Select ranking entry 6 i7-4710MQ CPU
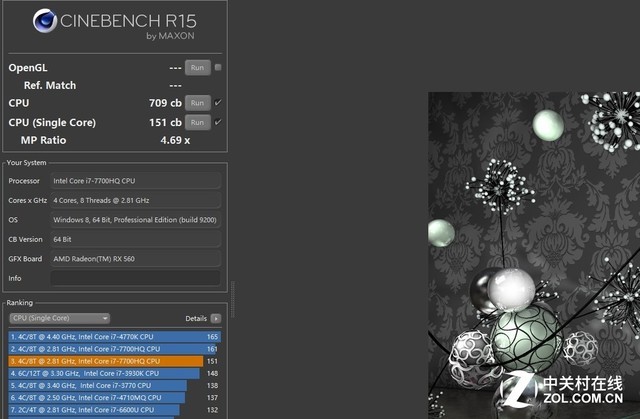 coord(115,398)
